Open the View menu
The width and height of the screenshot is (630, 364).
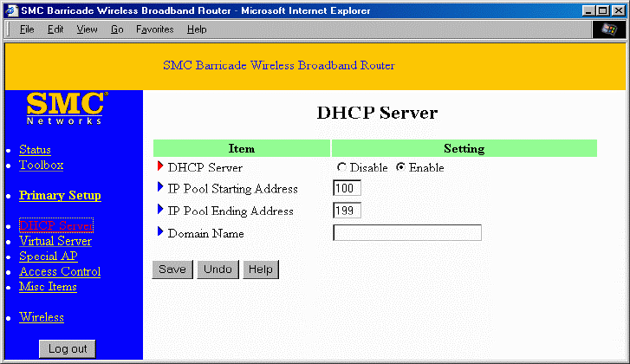pyautogui.click(x=88, y=29)
